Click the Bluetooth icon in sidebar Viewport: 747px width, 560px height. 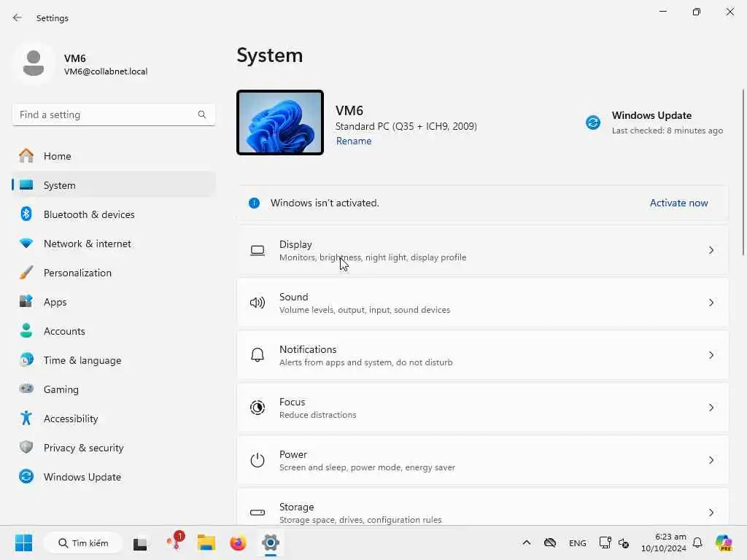[x=26, y=214]
